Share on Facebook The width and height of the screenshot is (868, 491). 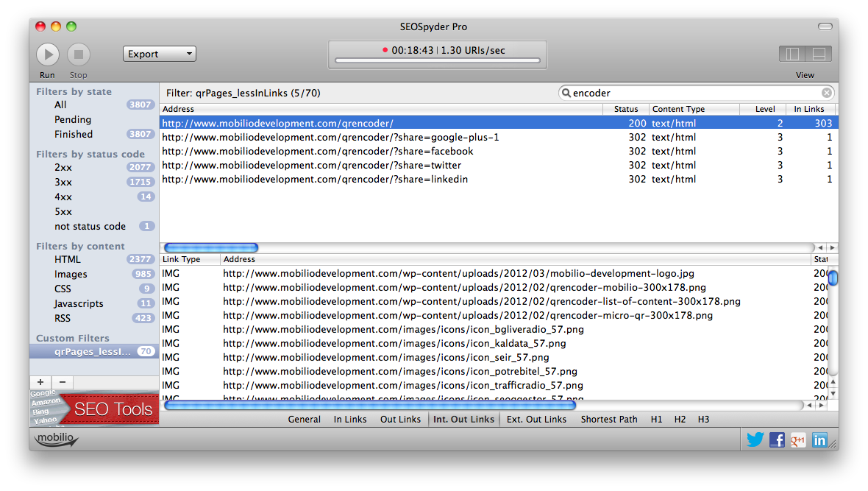[x=777, y=440]
